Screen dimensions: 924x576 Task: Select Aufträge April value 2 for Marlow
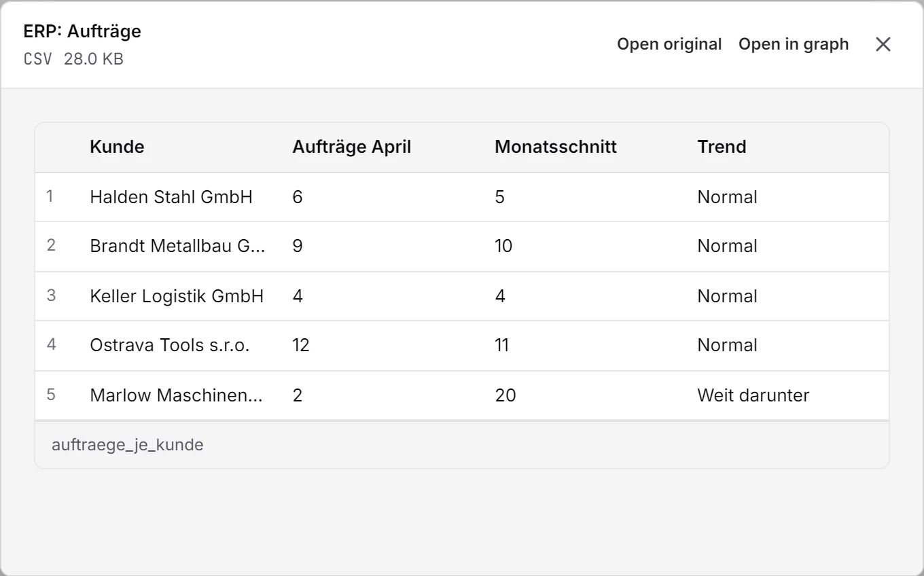[x=298, y=395]
